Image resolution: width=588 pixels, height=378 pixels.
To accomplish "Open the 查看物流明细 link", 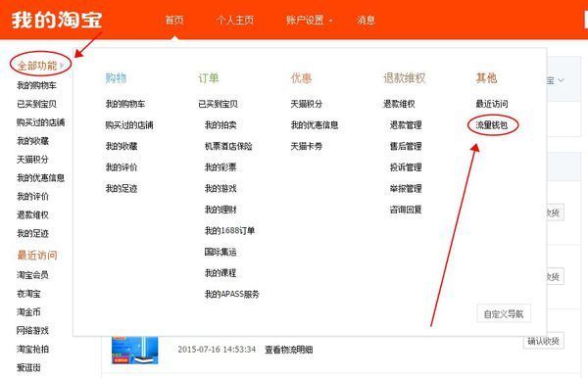I will click(289, 350).
